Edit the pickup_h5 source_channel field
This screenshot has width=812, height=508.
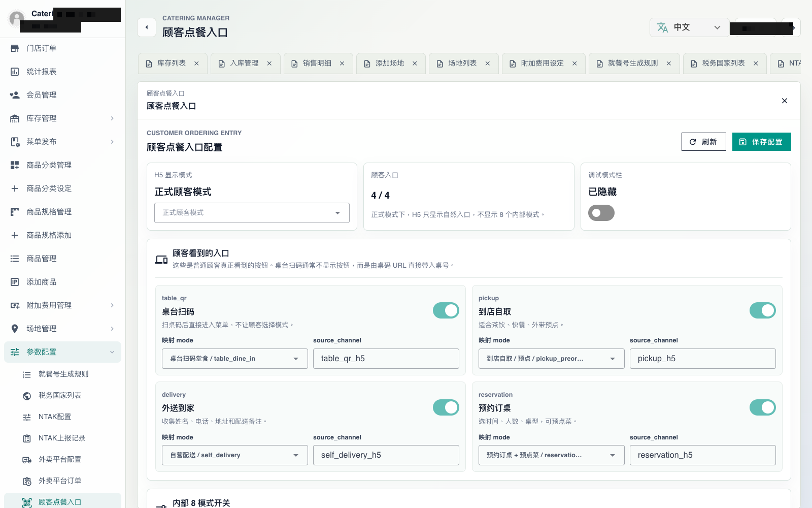(x=703, y=359)
